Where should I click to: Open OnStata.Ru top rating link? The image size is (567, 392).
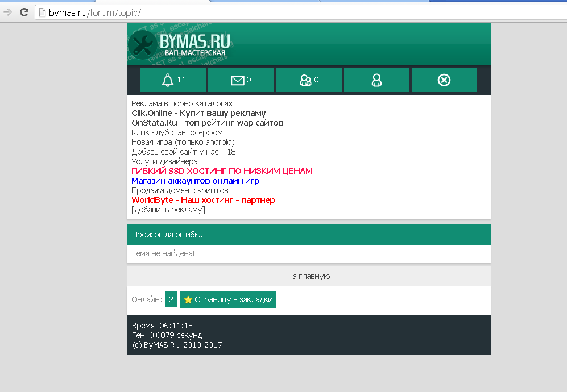pos(207,123)
